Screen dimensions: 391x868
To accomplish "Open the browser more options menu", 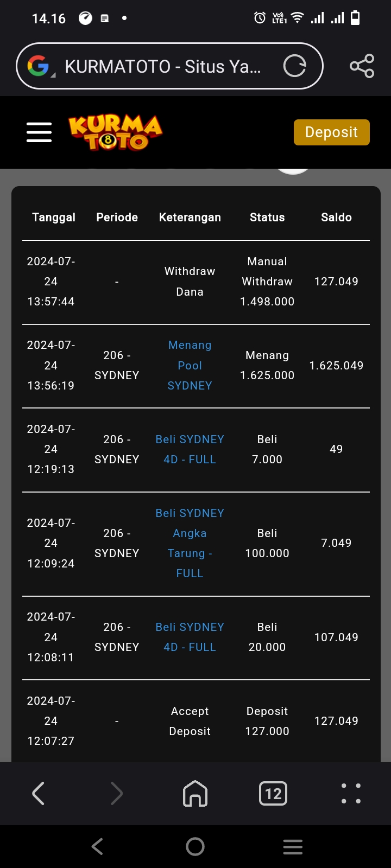I will (x=351, y=794).
